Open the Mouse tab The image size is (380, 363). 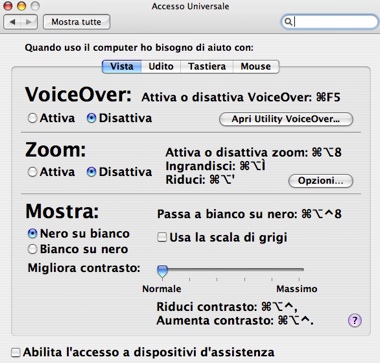click(x=256, y=66)
